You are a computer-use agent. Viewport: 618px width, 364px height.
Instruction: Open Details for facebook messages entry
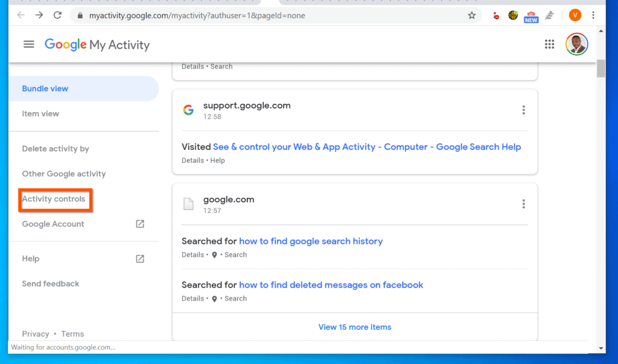click(193, 299)
